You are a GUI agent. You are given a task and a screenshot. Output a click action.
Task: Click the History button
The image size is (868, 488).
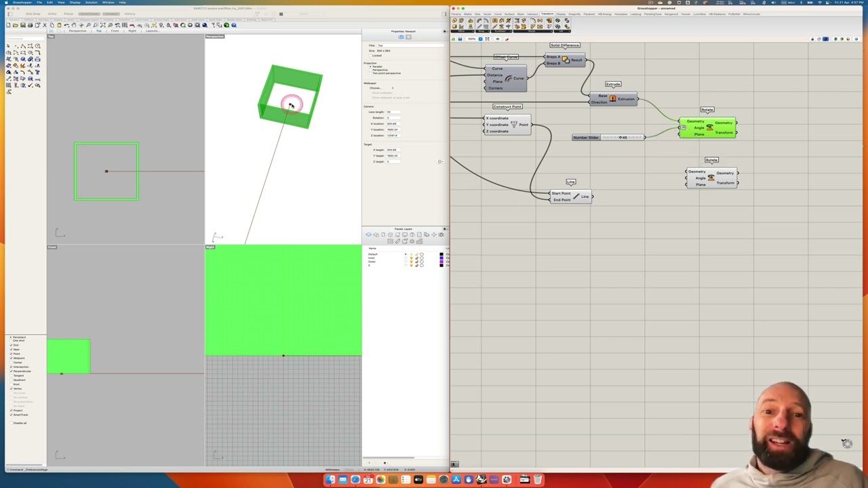[x=130, y=14]
